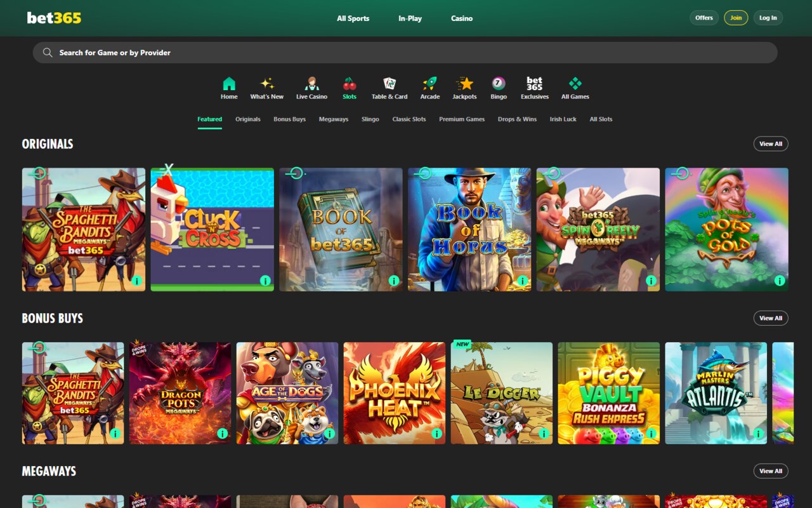Open the Book of Horus game thumbnail

tap(469, 229)
